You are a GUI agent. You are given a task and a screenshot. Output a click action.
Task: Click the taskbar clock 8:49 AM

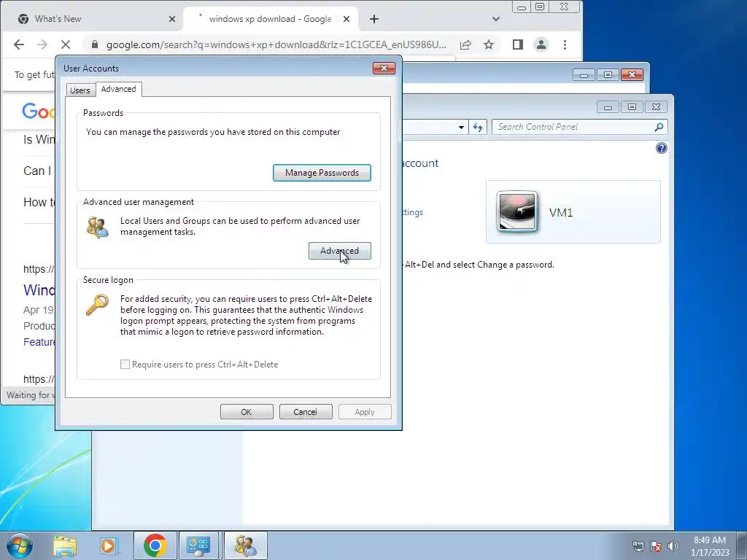(x=710, y=545)
